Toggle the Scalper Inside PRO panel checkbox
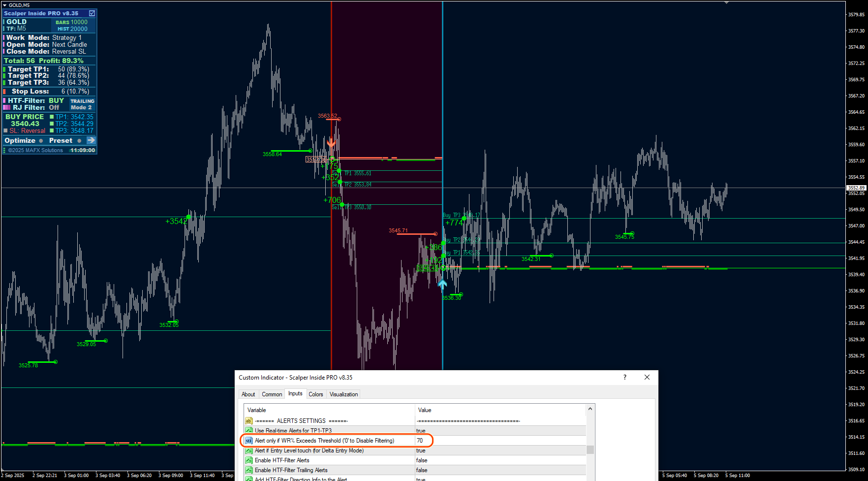The image size is (868, 481). 92,13
